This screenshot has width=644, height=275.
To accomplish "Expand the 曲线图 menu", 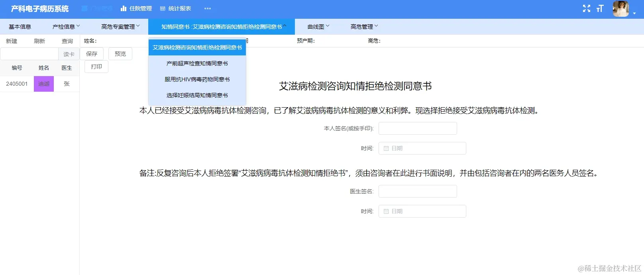I will click(x=318, y=27).
